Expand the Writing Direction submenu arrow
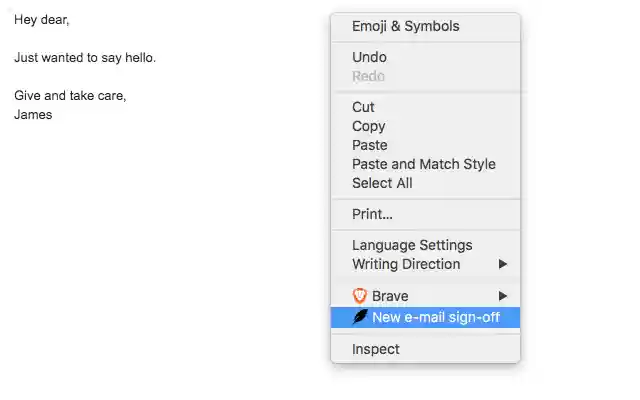This screenshot has width=640, height=400. (503, 264)
